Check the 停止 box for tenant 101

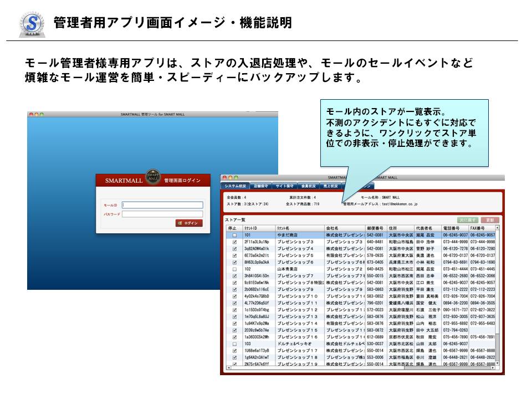[234, 235]
